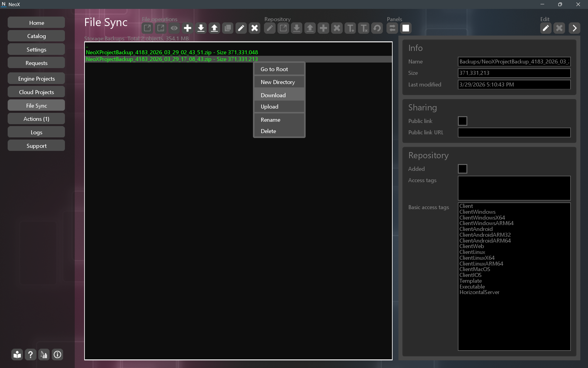Image resolution: width=588 pixels, height=368 pixels.
Task: Click the white square icon under Panels
Action: 406,28
